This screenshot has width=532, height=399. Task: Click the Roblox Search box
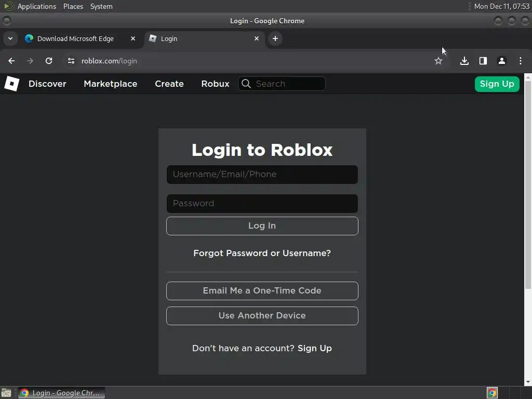282,84
